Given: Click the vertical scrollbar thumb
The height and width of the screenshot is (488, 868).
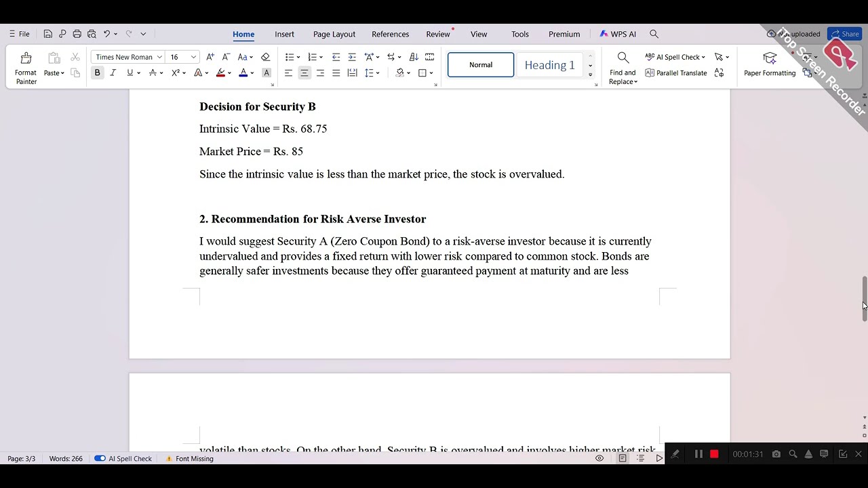Looking at the screenshot, I should click(864, 298).
